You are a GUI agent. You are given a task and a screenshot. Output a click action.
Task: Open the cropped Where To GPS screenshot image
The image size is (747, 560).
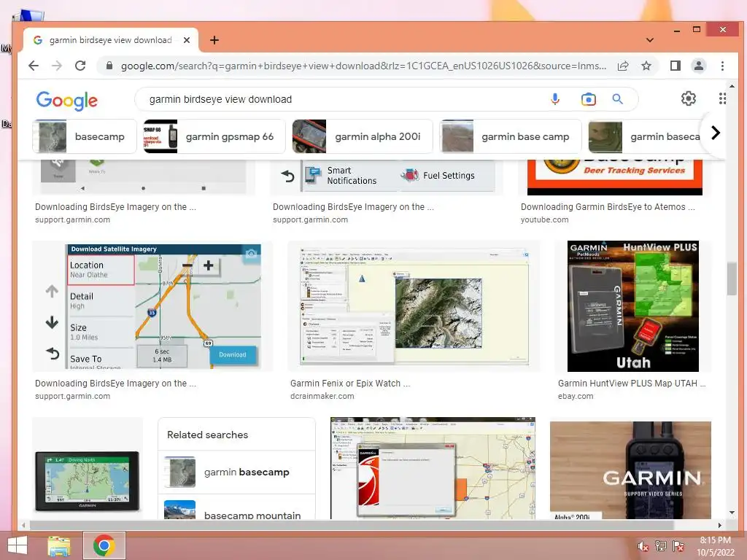pos(144,177)
